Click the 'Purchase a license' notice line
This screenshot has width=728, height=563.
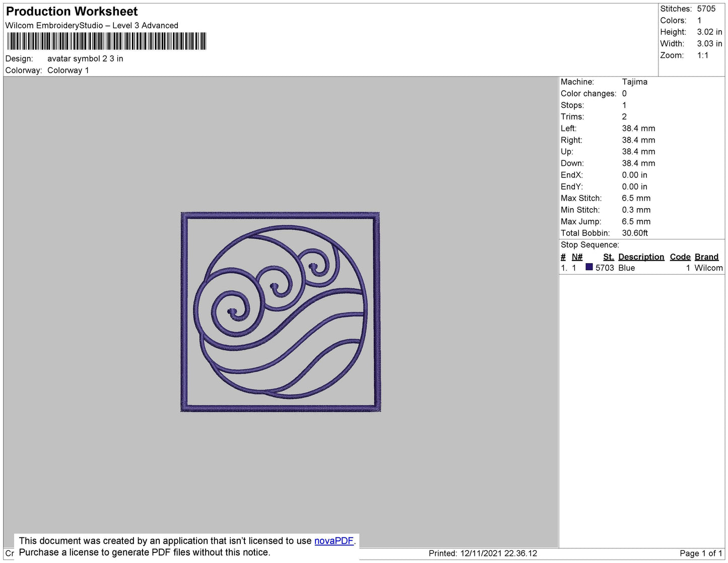(x=145, y=552)
